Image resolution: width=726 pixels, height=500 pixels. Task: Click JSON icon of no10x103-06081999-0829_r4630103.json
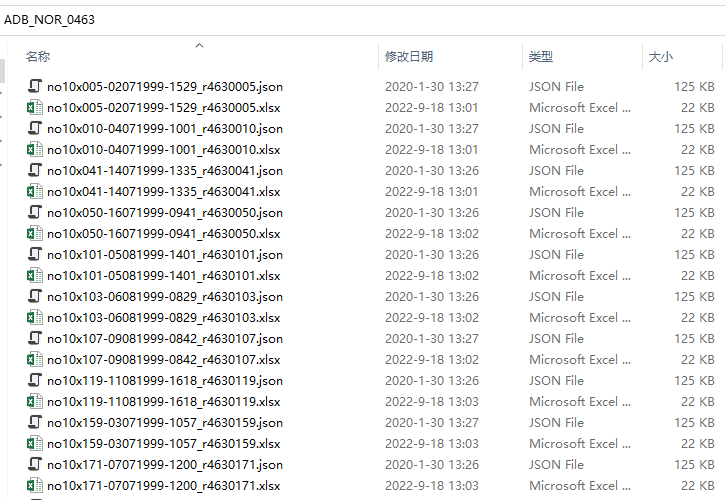click(x=35, y=296)
